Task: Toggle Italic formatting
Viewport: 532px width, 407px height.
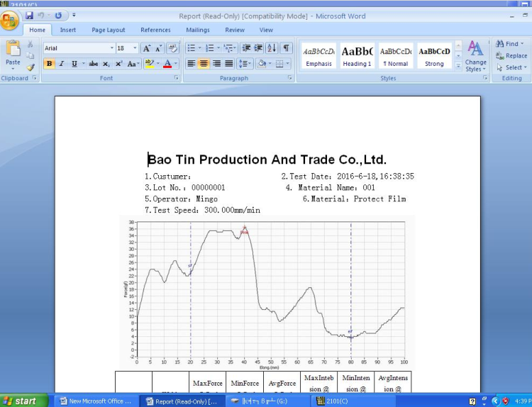Action: tap(62, 64)
